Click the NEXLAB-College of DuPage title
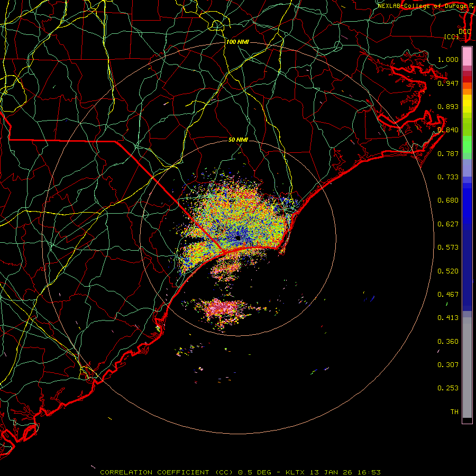476x476 pixels. pyautogui.click(x=423, y=6)
